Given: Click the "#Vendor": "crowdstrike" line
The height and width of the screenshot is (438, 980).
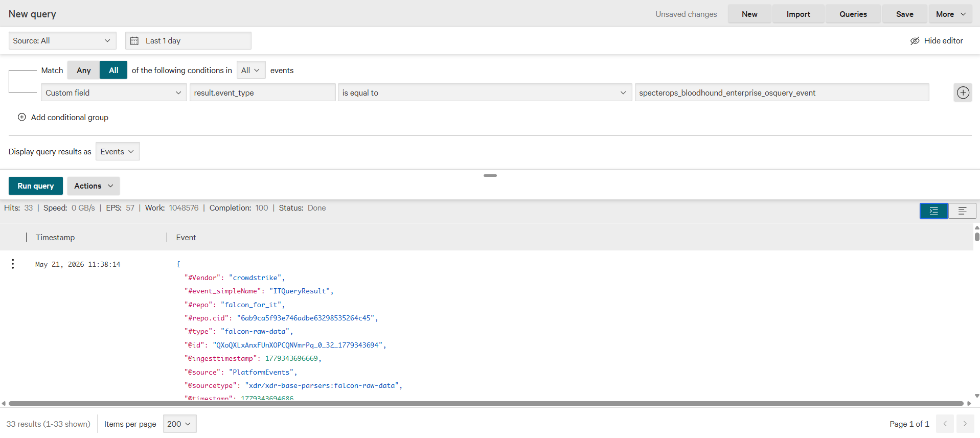Looking at the screenshot, I should click(x=235, y=278).
